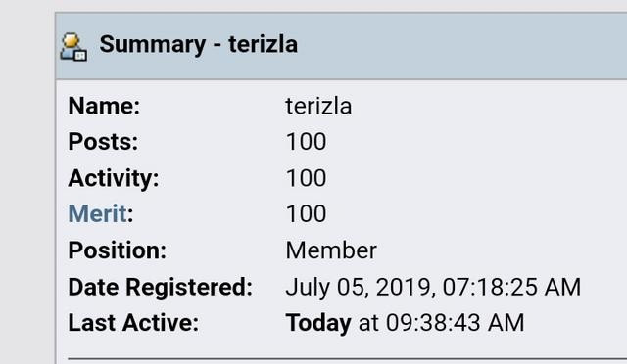Image resolution: width=627 pixels, height=364 pixels.
Task: Click the Activity label
Action: click(x=114, y=178)
